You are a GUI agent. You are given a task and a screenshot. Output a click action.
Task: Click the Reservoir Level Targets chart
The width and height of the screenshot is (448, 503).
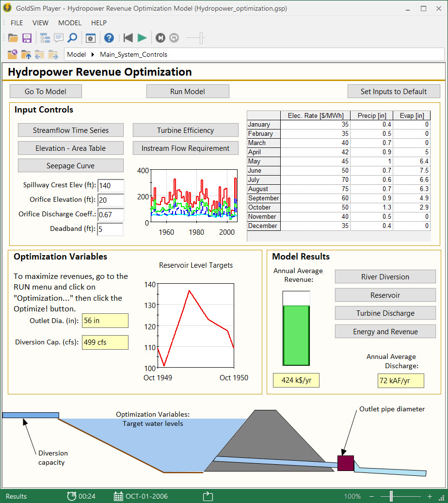196,325
